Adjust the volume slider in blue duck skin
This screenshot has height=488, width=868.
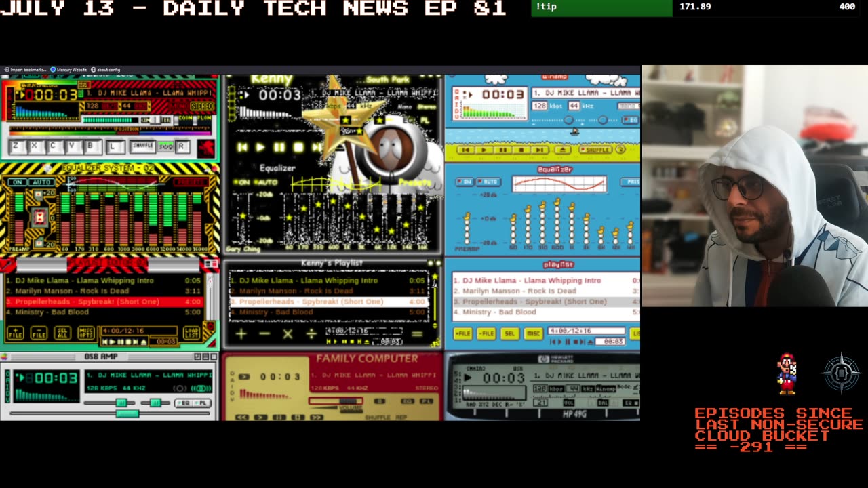(568, 120)
